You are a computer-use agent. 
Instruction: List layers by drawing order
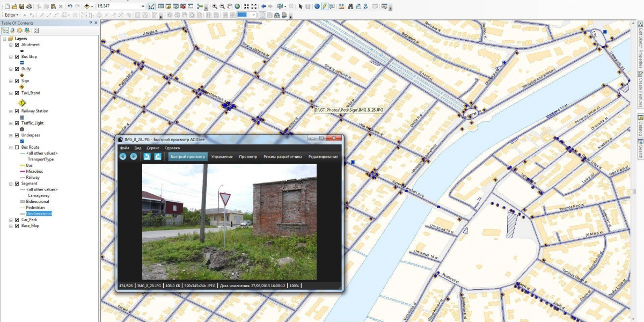(5, 30)
